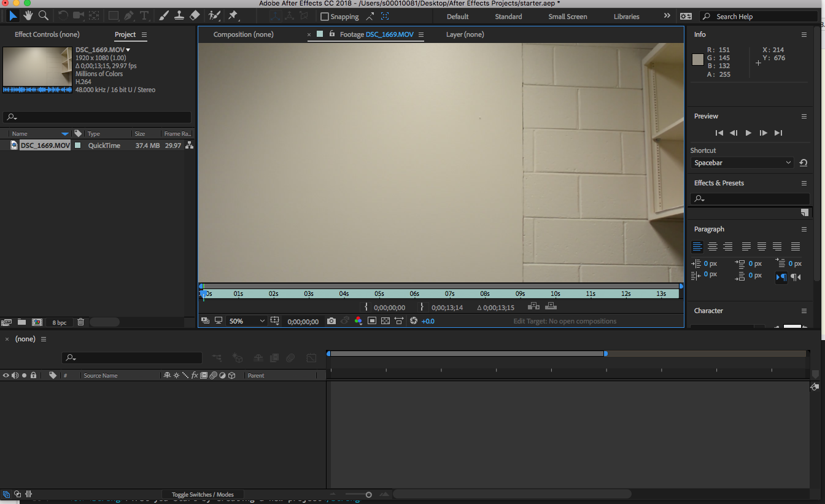
Task: Select the Hand tool
Action: pyautogui.click(x=28, y=16)
